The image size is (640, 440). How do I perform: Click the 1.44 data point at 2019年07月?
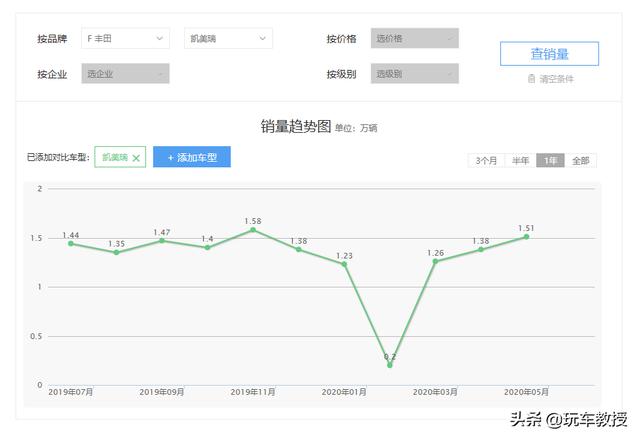click(x=71, y=243)
